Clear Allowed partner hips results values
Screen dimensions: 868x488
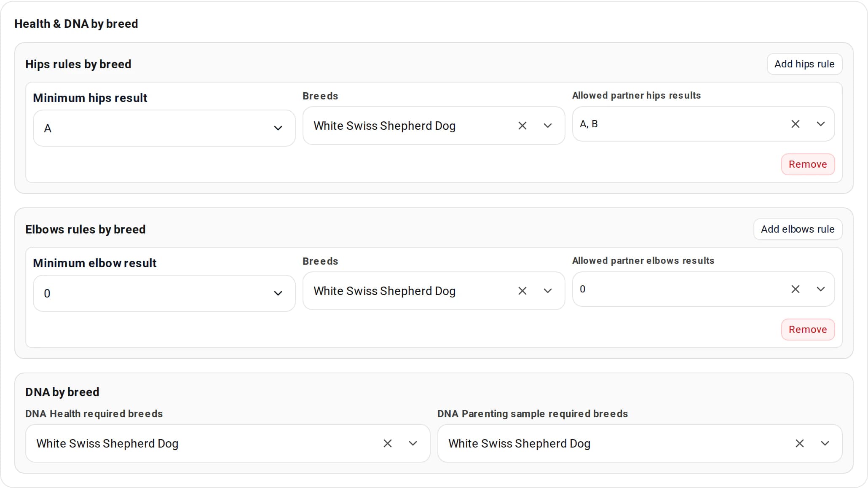(x=795, y=124)
